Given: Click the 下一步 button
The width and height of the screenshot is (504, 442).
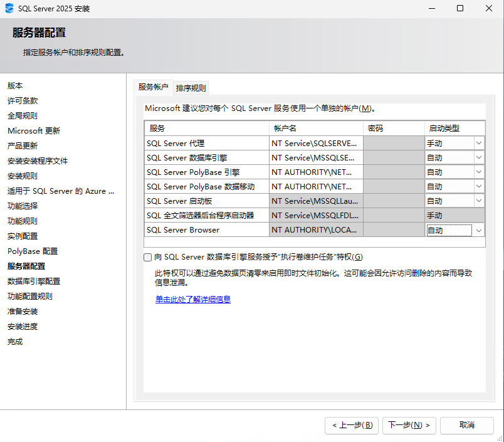Looking at the screenshot, I should coord(409,425).
